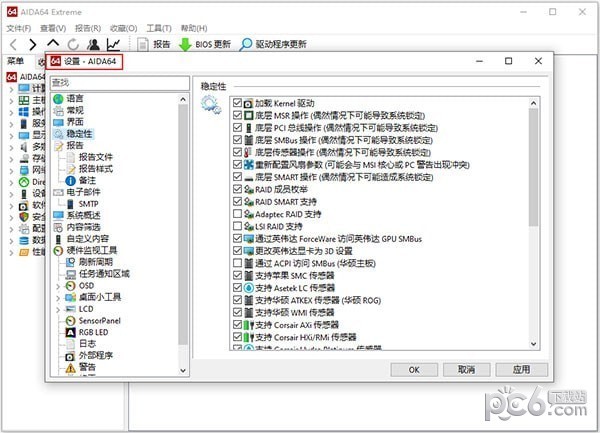Image resolution: width=600 pixels, height=433 pixels.
Task: Expand last benchmark node in main tree
Action: 11,252
